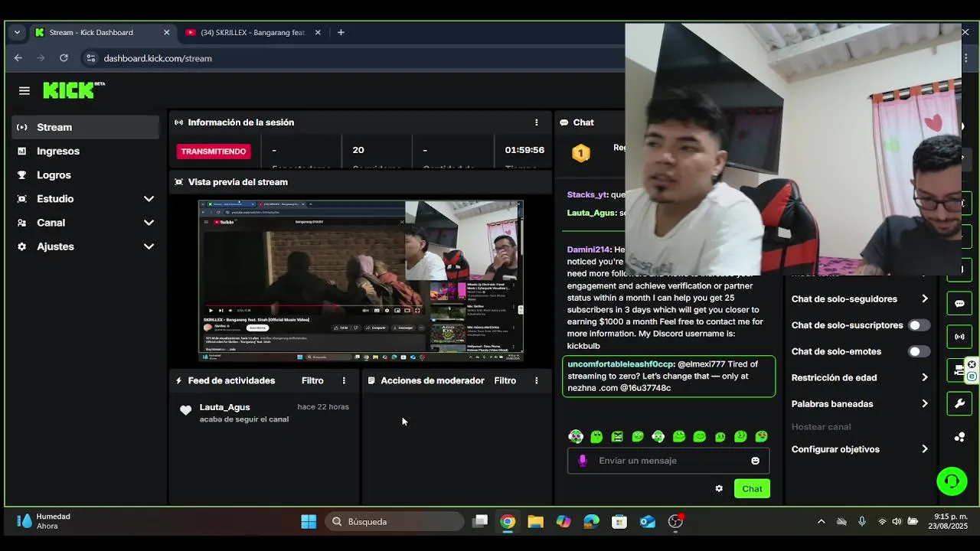Open a new browser tab
This screenshot has width=980, height=551.
coord(341,32)
